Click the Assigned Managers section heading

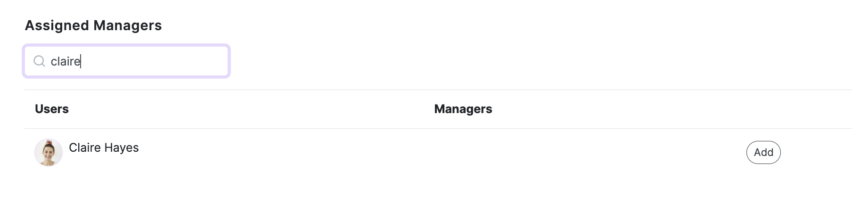click(93, 25)
